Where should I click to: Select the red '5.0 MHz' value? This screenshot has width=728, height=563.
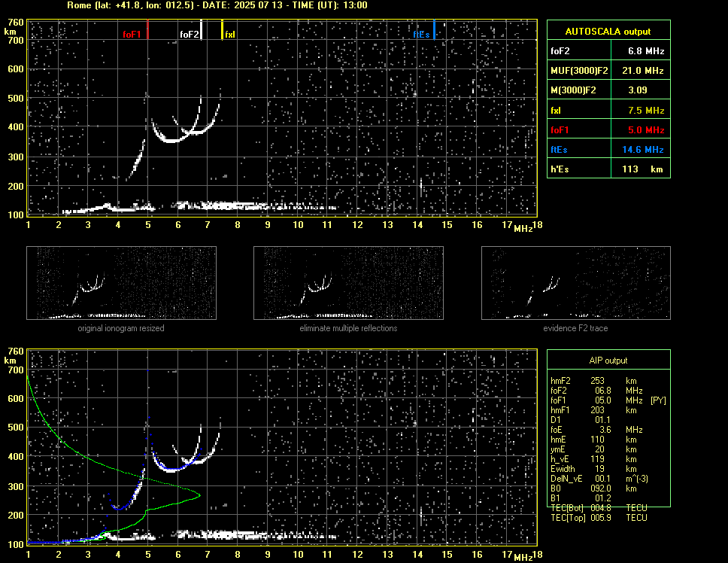[646, 130]
